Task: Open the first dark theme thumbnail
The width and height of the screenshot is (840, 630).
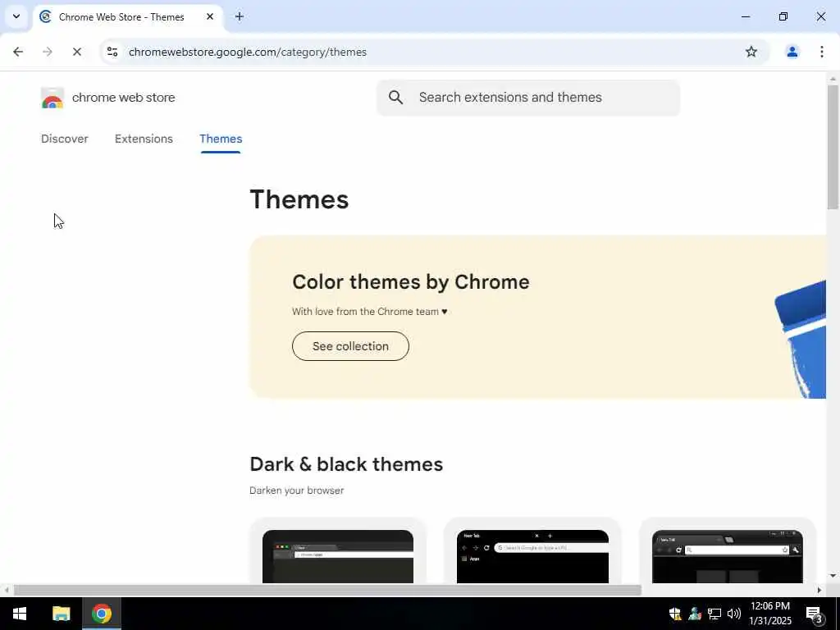Action: 337,556
